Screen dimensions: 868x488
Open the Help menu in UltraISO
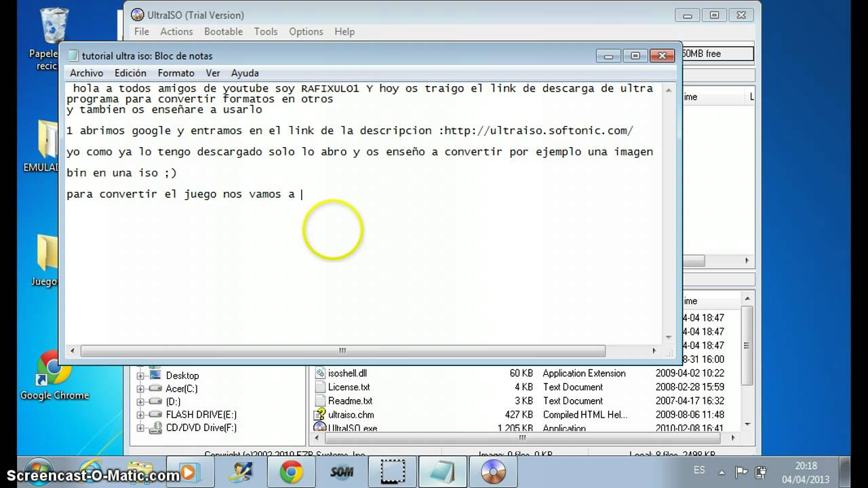[x=344, y=31]
